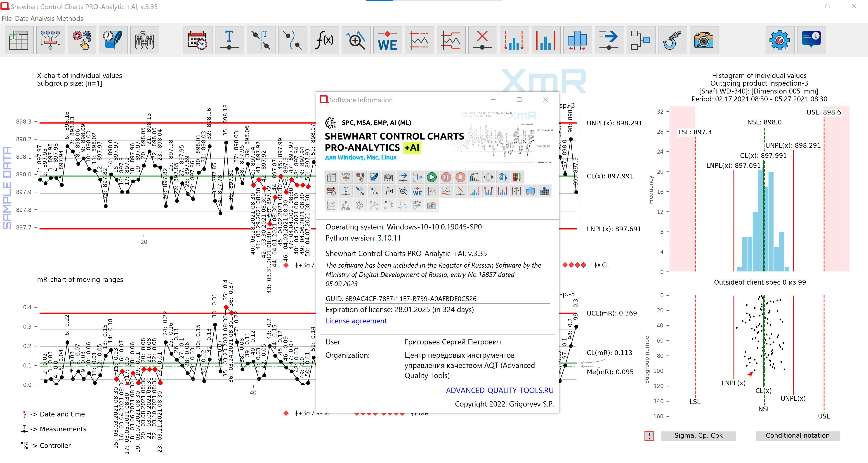Open the File menu
The width and height of the screenshot is (868, 463).
(6, 19)
